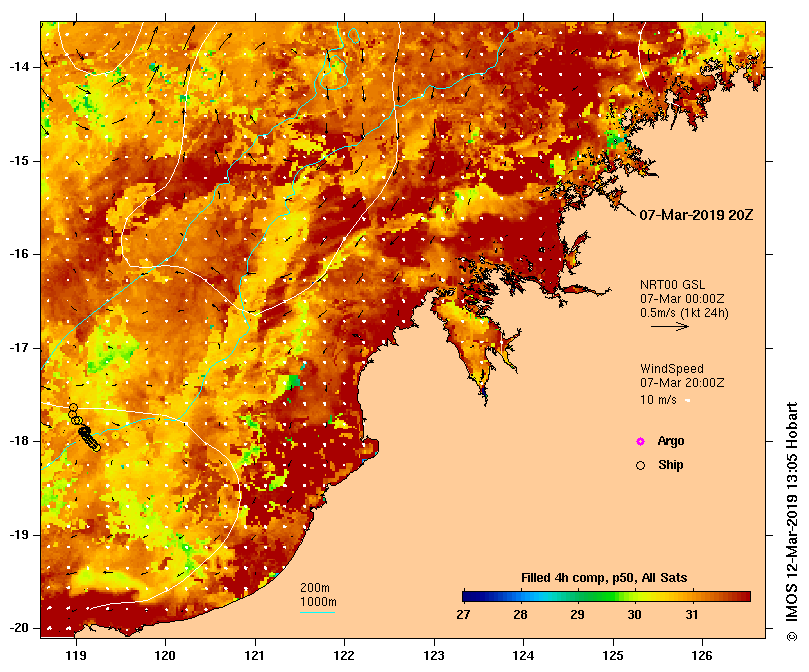
Task: Click longitude label 126
Action: pos(702,655)
